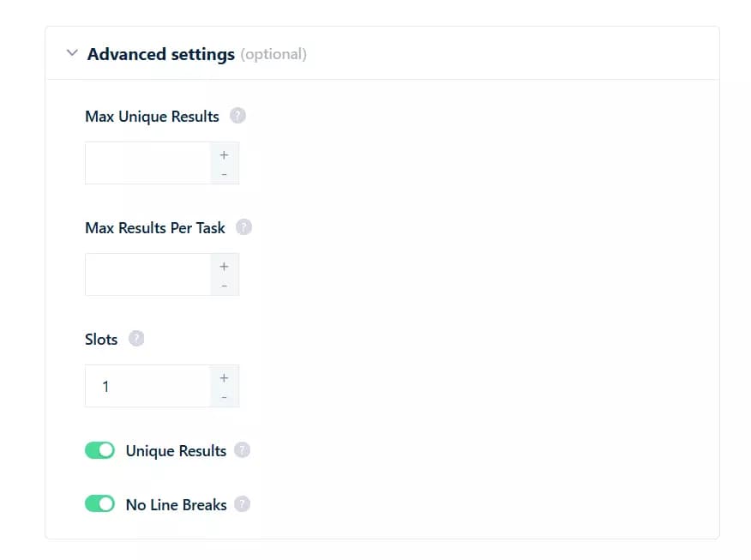The image size is (751, 560).
Task: Increment Max Results Per Task value
Action: pos(224,267)
